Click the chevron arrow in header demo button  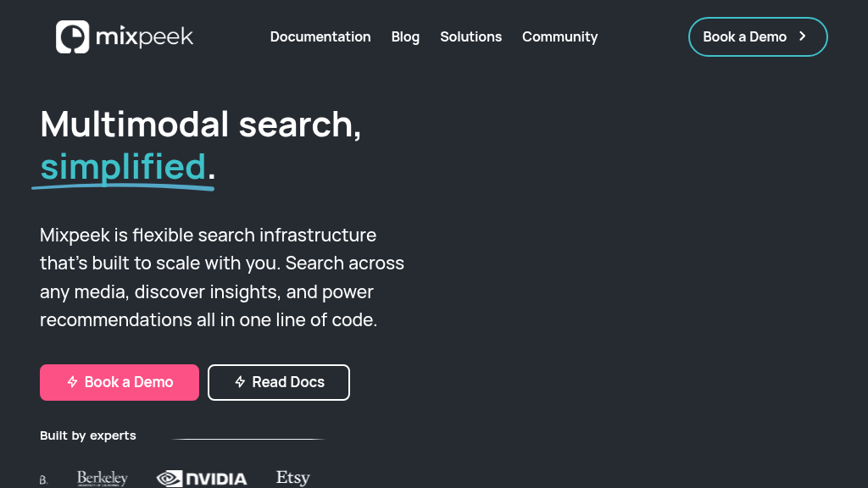click(803, 36)
